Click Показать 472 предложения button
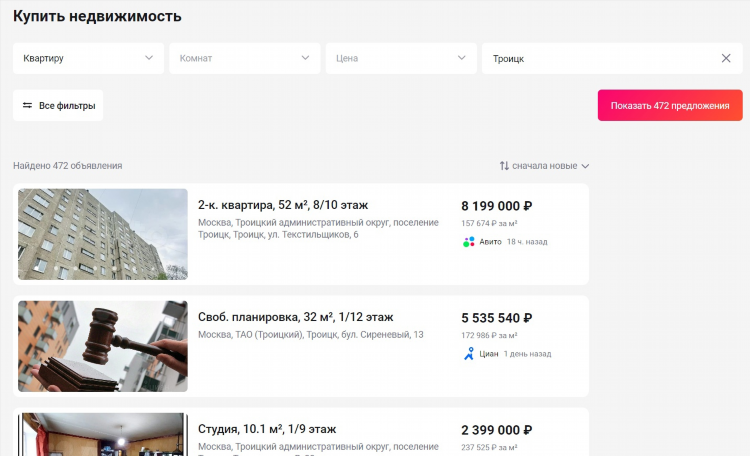This screenshot has width=750, height=456. pos(670,105)
